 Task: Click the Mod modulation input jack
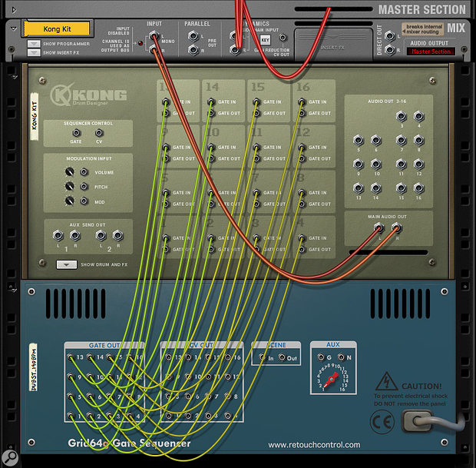(x=84, y=201)
